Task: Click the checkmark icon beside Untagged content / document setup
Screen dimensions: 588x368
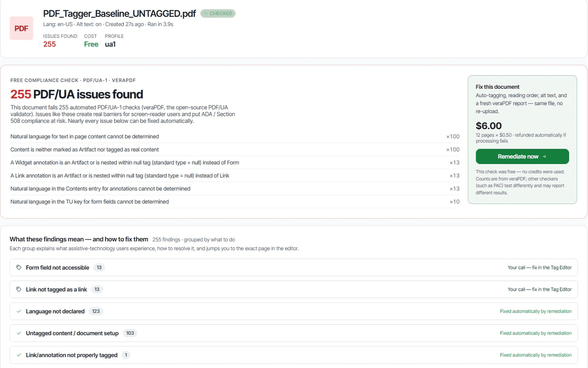Action: [x=19, y=333]
